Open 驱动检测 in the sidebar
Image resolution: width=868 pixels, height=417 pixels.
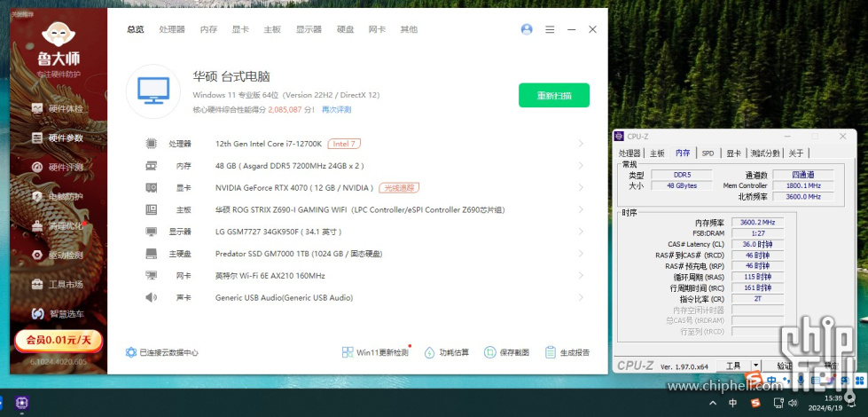pyautogui.click(x=58, y=256)
